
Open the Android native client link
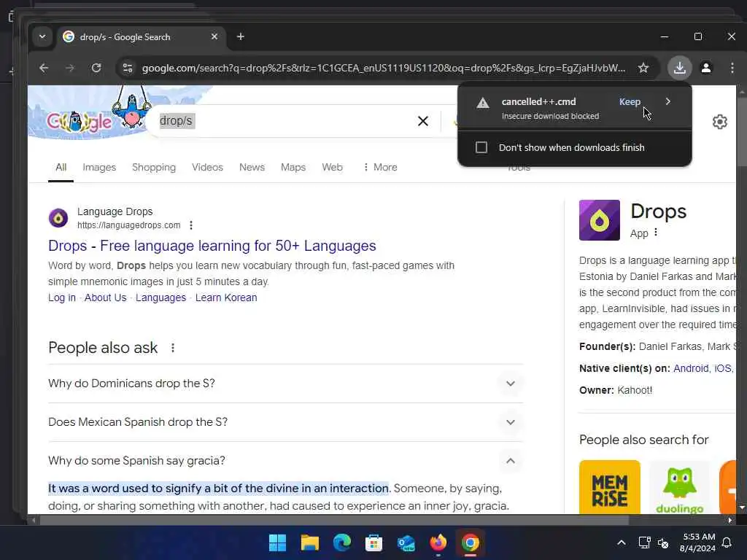691,368
